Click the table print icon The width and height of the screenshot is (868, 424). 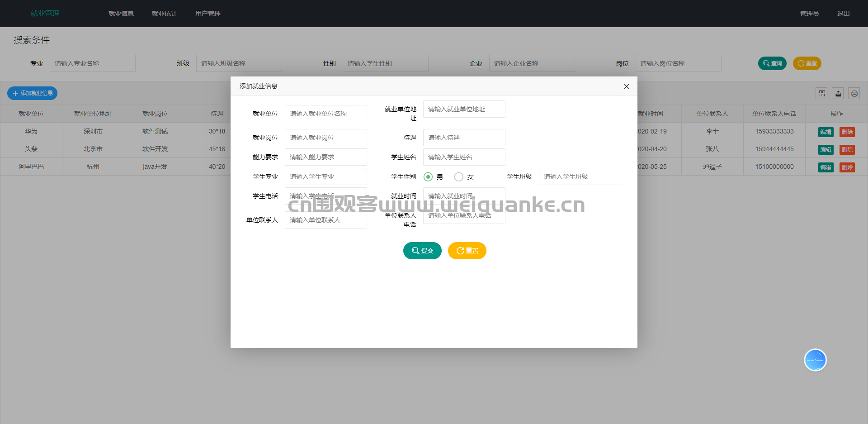[854, 93]
